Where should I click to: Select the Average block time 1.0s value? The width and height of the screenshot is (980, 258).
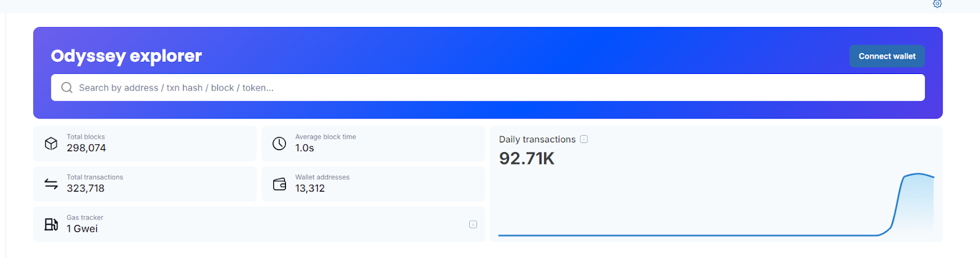click(x=304, y=149)
